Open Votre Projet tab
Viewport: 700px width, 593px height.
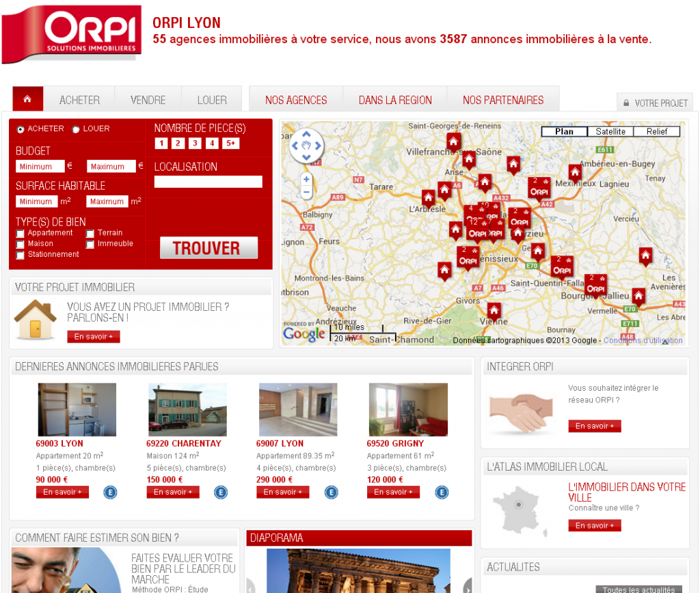point(655,103)
